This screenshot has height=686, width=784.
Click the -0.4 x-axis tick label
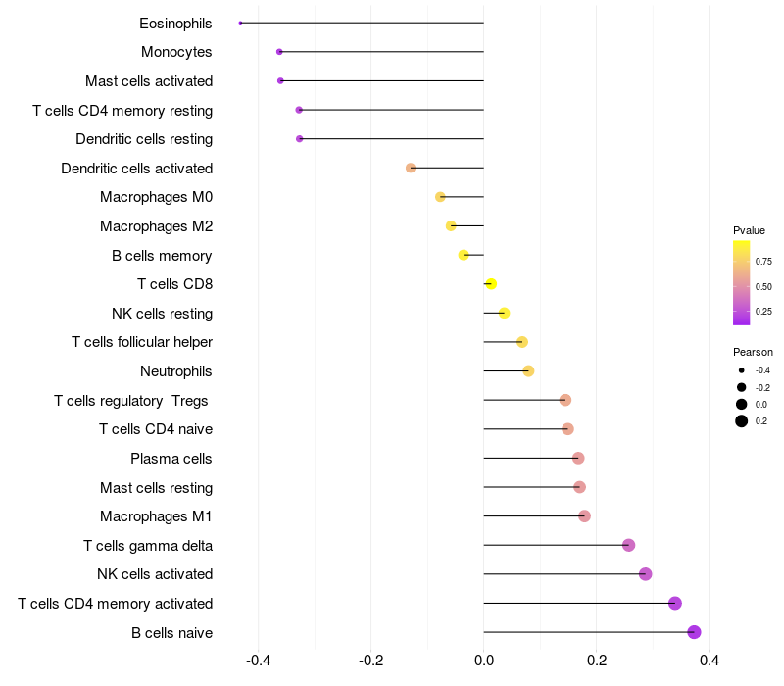258,661
